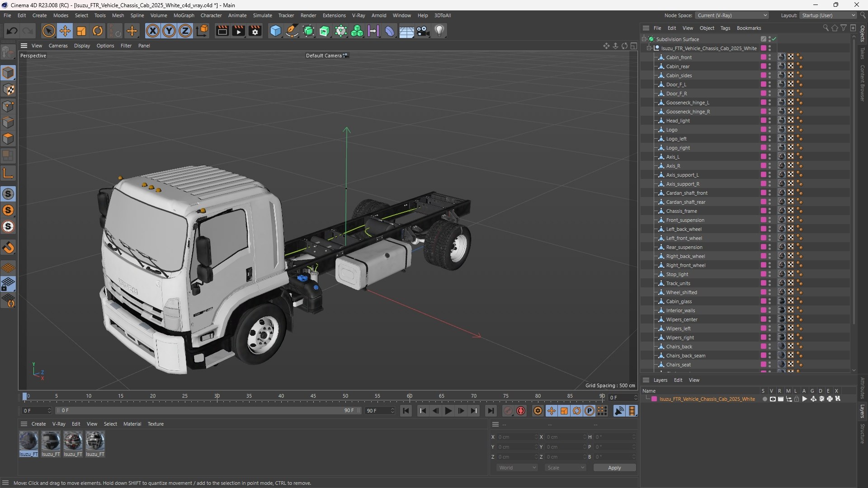Add Extrude generator icon

(325, 31)
